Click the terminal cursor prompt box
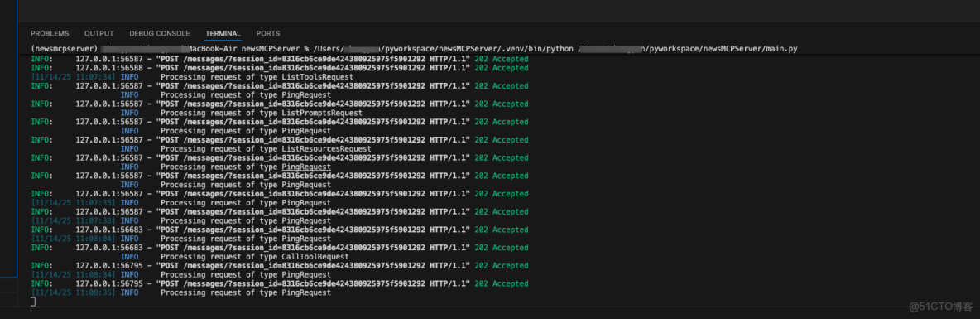 (33, 302)
